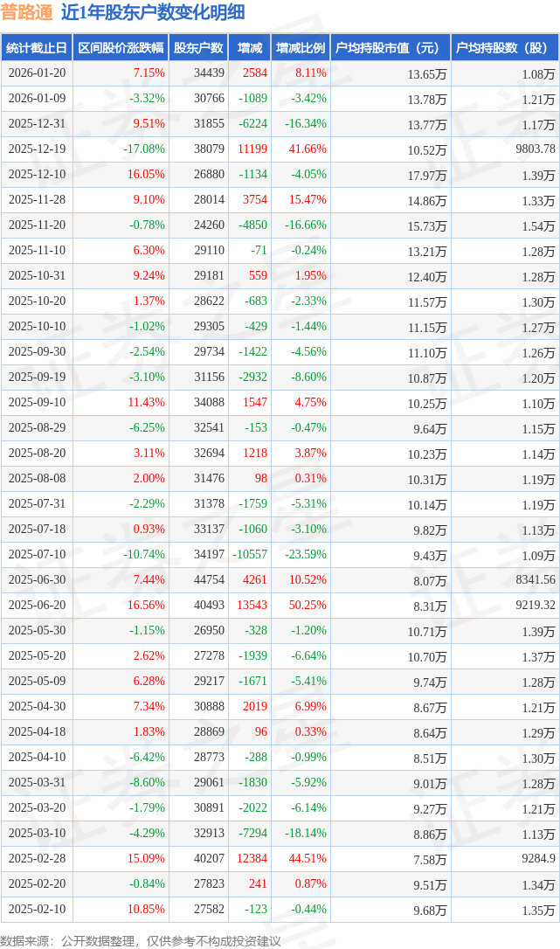
Task: Click the 股东户数 column header
Action: [x=198, y=48]
